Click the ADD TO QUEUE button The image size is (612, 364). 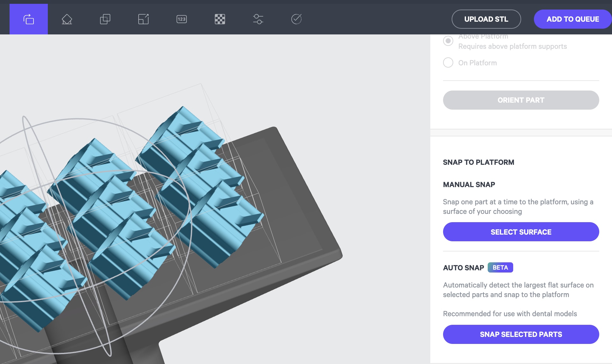[572, 18]
